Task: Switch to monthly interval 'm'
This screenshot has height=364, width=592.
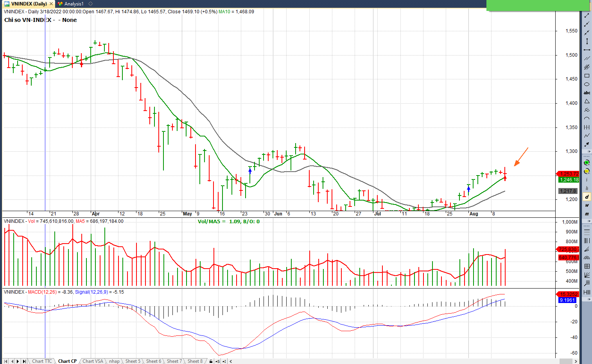Action: click(587, 214)
